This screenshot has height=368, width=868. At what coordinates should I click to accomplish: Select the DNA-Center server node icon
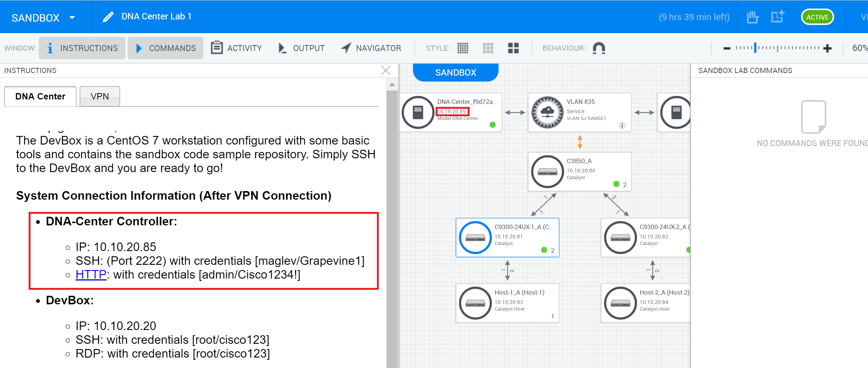418,112
